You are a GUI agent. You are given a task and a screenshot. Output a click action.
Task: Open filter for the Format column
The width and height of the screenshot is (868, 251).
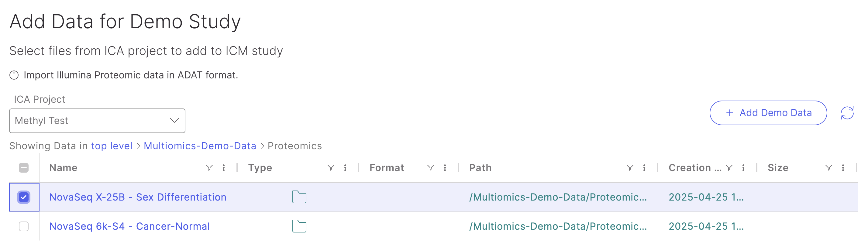(x=430, y=168)
